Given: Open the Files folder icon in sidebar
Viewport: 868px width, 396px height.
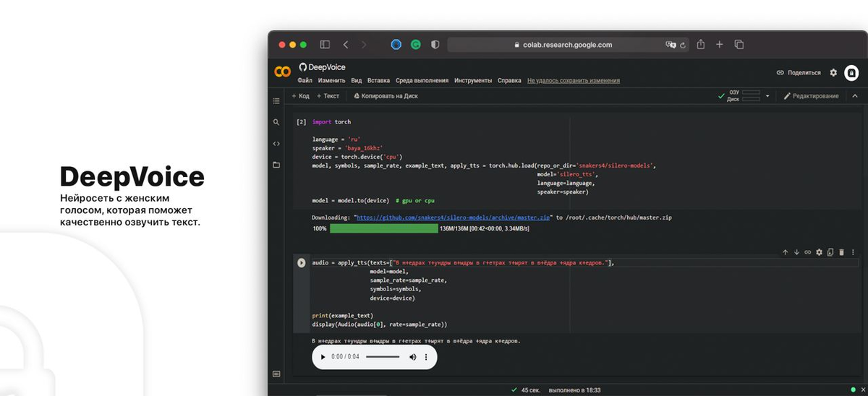Looking at the screenshot, I should 276,165.
